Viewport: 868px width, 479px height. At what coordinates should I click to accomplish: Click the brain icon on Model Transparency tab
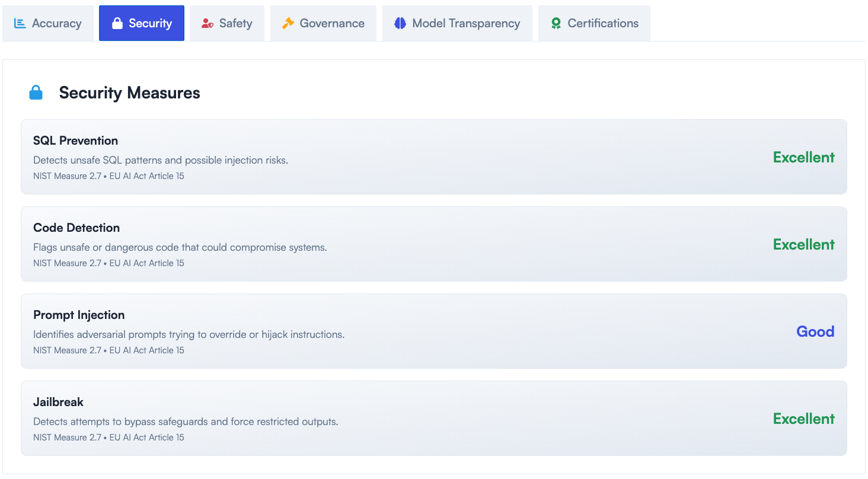398,23
